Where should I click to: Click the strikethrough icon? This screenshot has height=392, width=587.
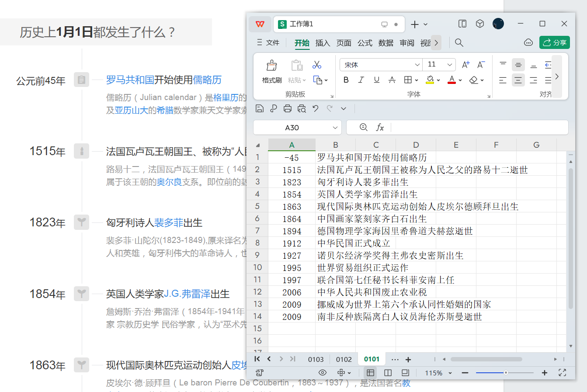click(x=392, y=80)
